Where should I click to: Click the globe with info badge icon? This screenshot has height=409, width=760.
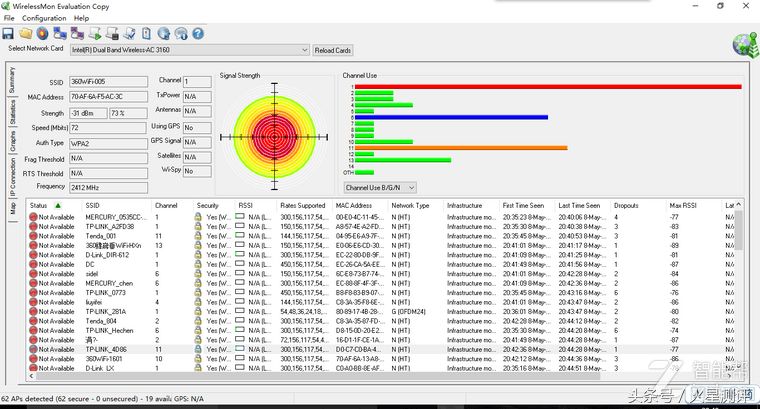(x=182, y=33)
